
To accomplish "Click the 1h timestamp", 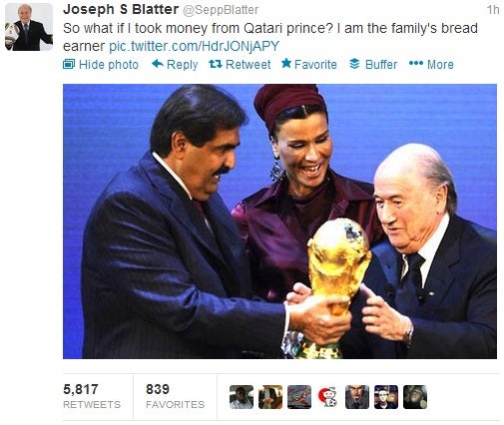I will (493, 10).
